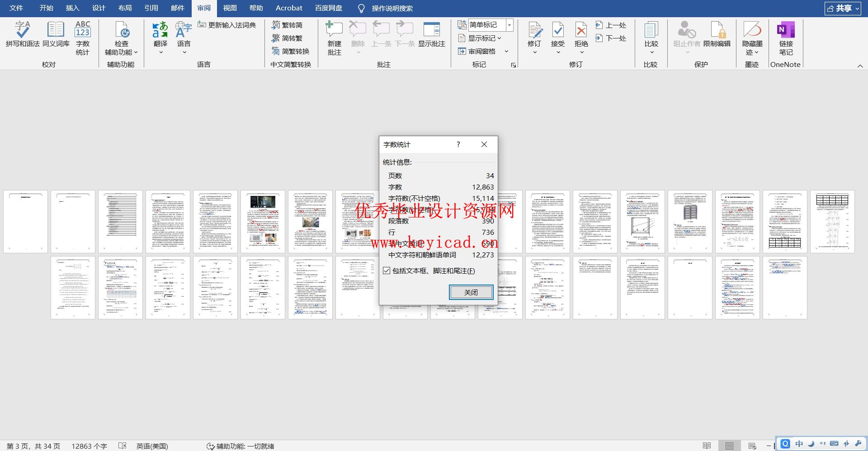Reject the change (拒绝)

point(581,34)
